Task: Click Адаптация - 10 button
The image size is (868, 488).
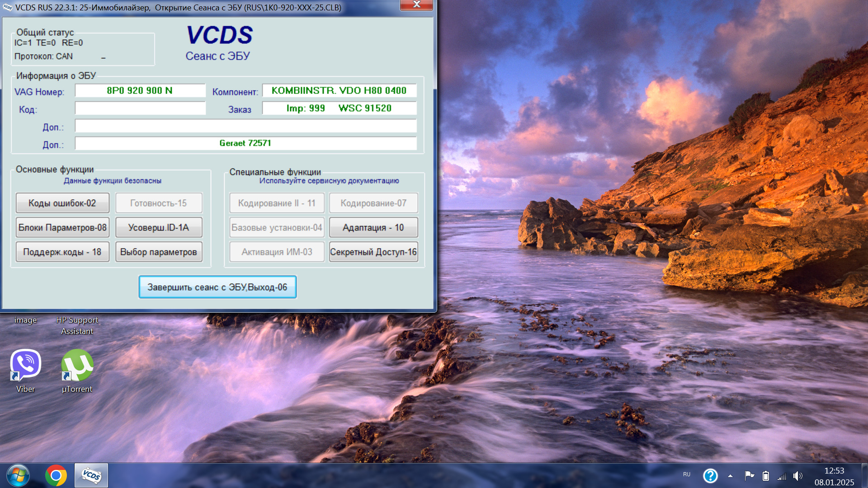Action: (x=373, y=227)
